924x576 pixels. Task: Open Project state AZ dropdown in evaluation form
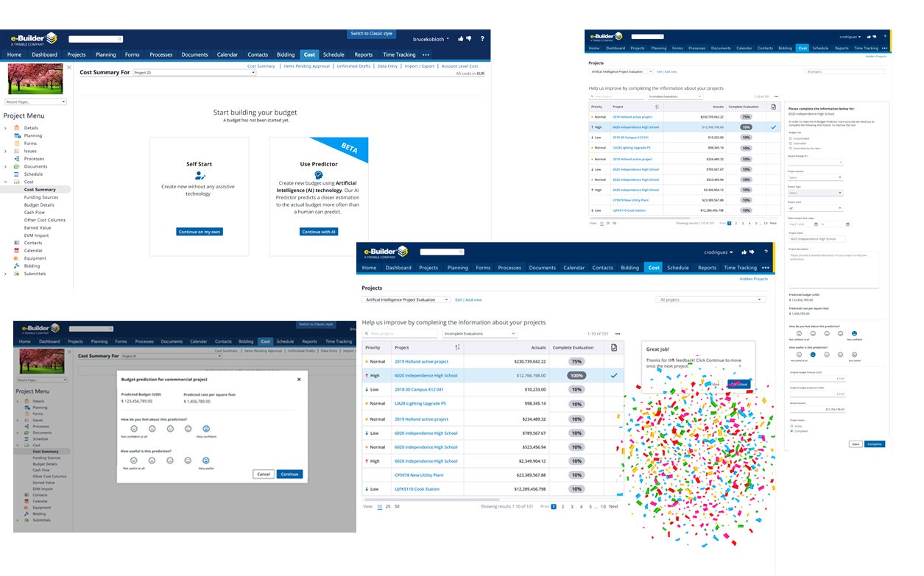click(x=815, y=208)
